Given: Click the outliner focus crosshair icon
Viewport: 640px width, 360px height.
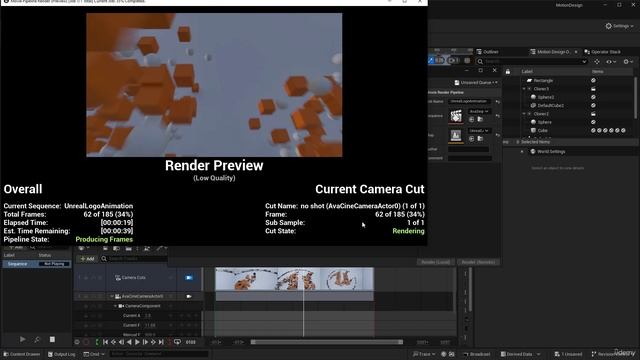Looking at the screenshot, I should [597, 61].
